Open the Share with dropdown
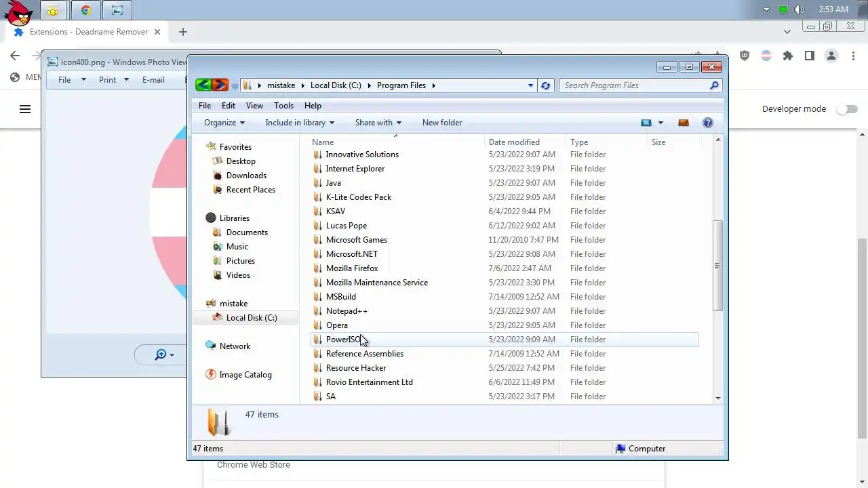868x488 pixels. (378, 123)
